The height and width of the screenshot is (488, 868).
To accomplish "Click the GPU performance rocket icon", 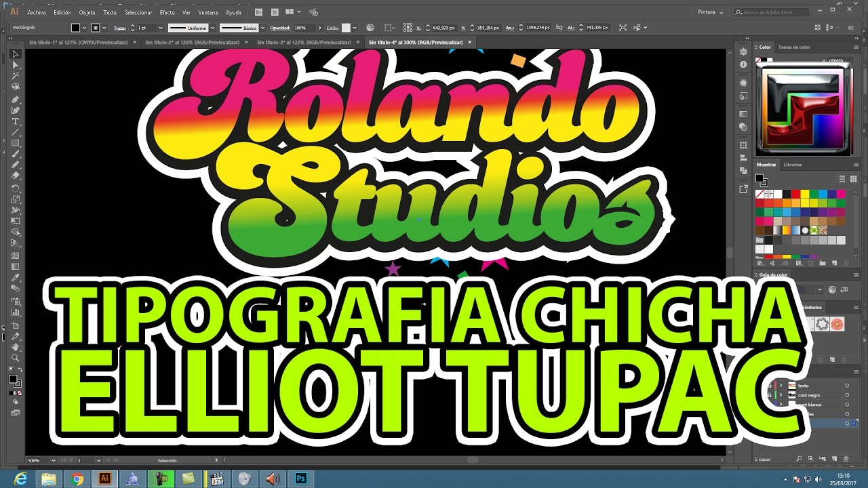I will (x=314, y=12).
